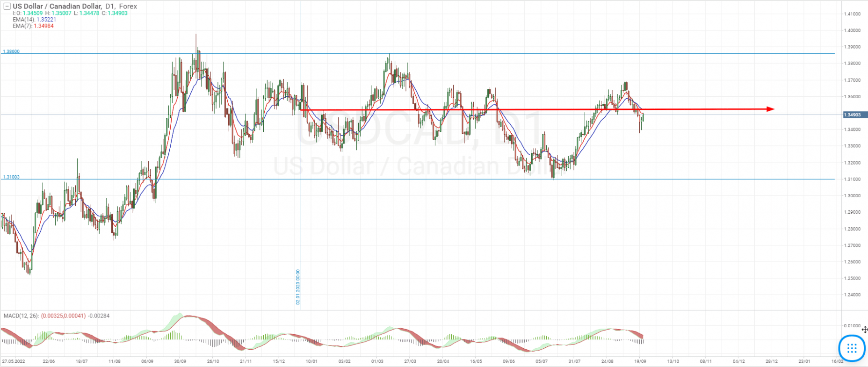Click the 27.05.2022 date axis label
The height and width of the screenshot is (367, 868).
[x=14, y=361]
